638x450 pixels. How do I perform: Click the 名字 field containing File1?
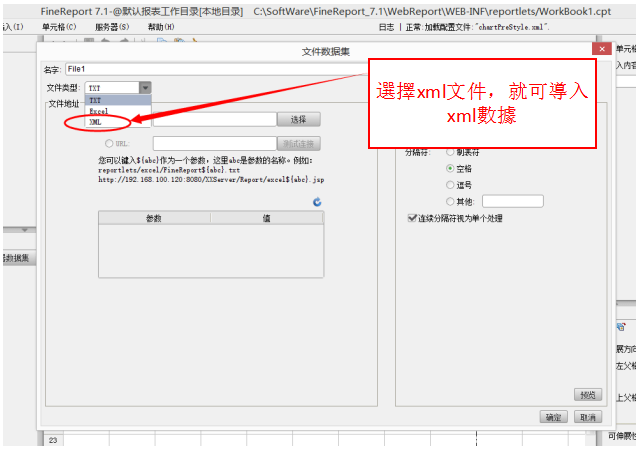[x=217, y=69]
